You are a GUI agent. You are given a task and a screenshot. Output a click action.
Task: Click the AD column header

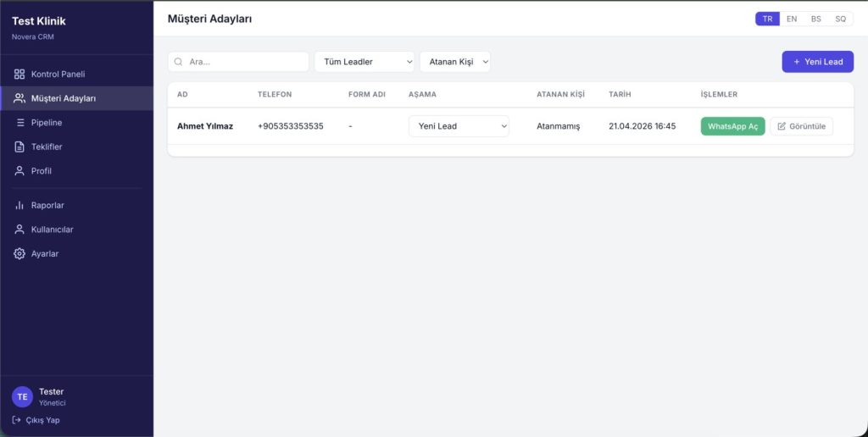pyautogui.click(x=182, y=95)
